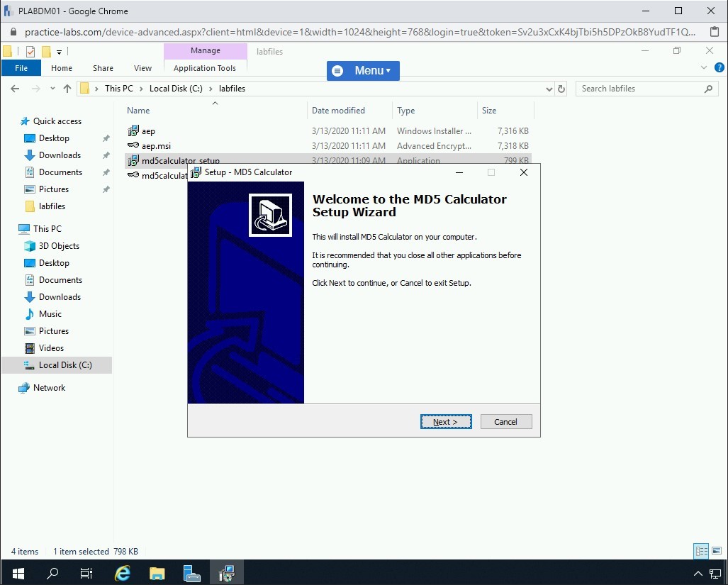The width and height of the screenshot is (728, 585).
Task: Select the Application Tools tab
Action: point(204,68)
